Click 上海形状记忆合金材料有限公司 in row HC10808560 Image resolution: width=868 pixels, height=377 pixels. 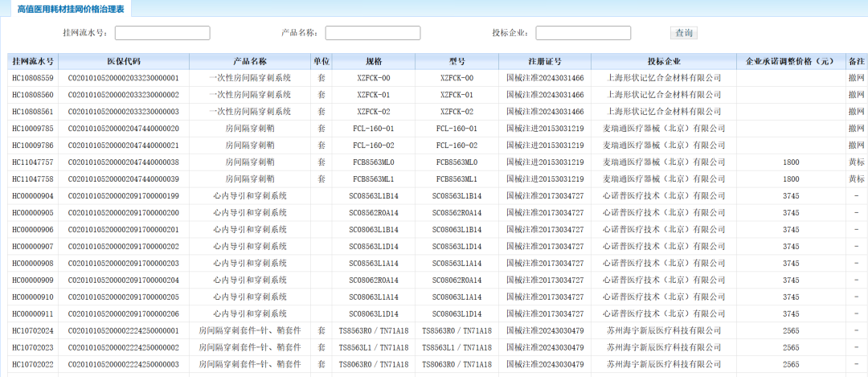(x=664, y=95)
